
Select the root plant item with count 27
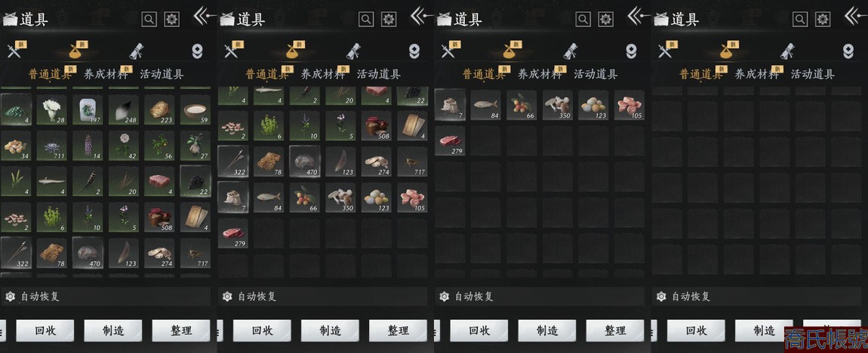click(x=195, y=146)
